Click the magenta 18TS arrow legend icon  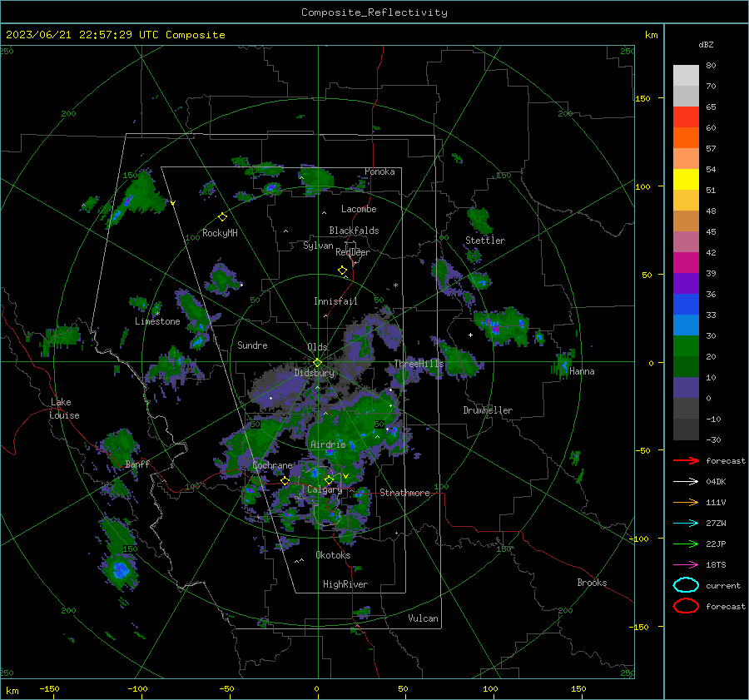click(686, 565)
